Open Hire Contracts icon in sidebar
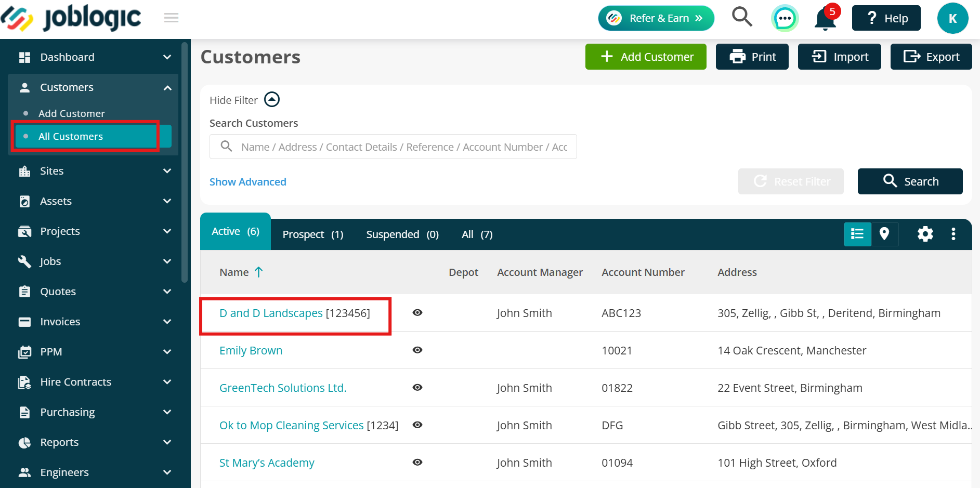The image size is (980, 488). 24,382
